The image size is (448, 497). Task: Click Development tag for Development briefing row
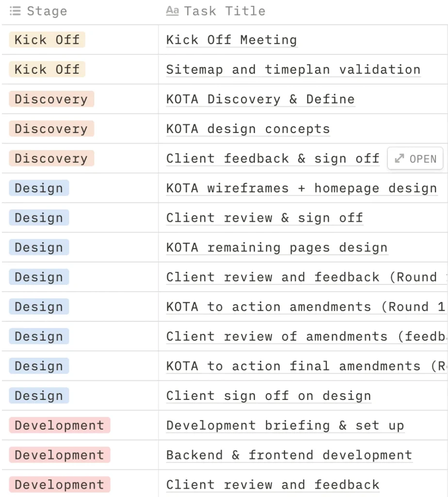coord(60,425)
